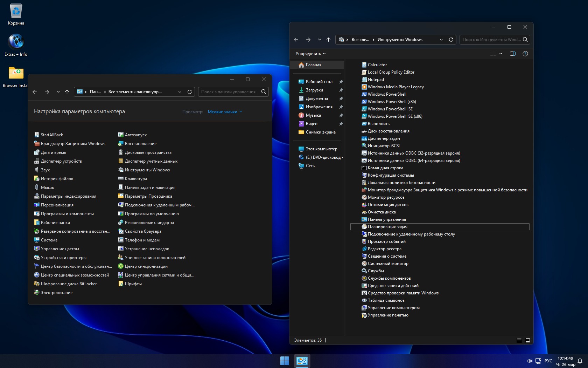Open the Windows Start button on taskbar
Viewport: 588px width, 368px height.
(285, 361)
